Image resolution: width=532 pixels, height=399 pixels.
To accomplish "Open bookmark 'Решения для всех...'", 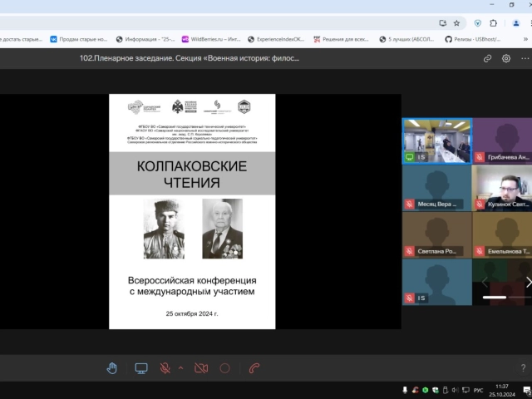I will pyautogui.click(x=341, y=39).
